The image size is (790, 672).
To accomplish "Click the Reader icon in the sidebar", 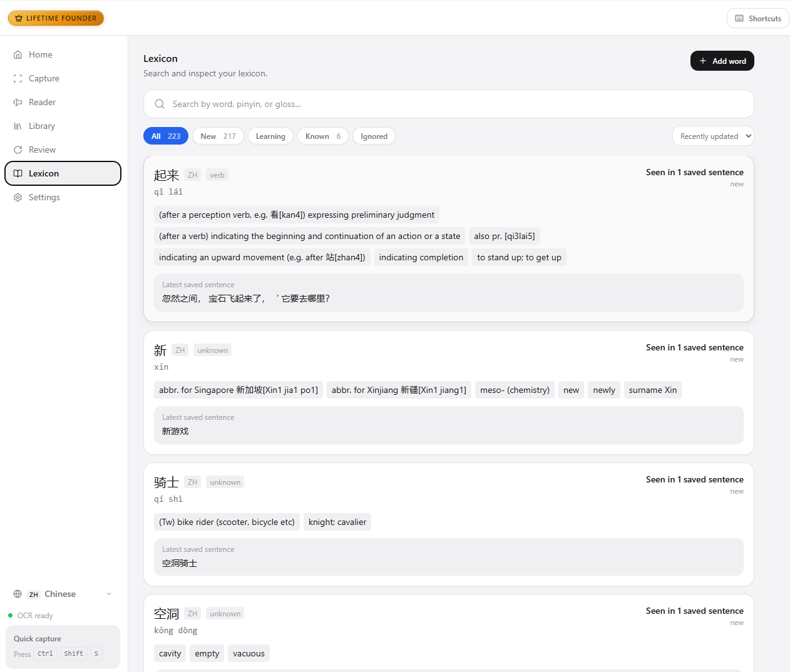I will (18, 102).
